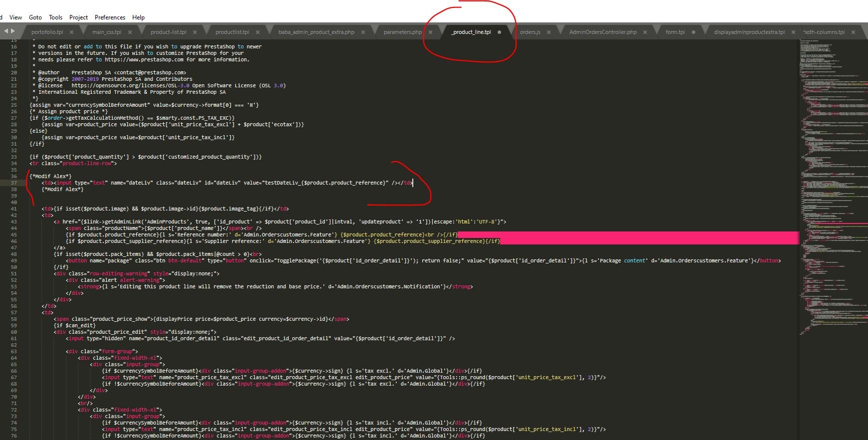The height and width of the screenshot is (440, 868).
Task: Click the unsaved dot on form.tpl tab
Action: point(693,32)
